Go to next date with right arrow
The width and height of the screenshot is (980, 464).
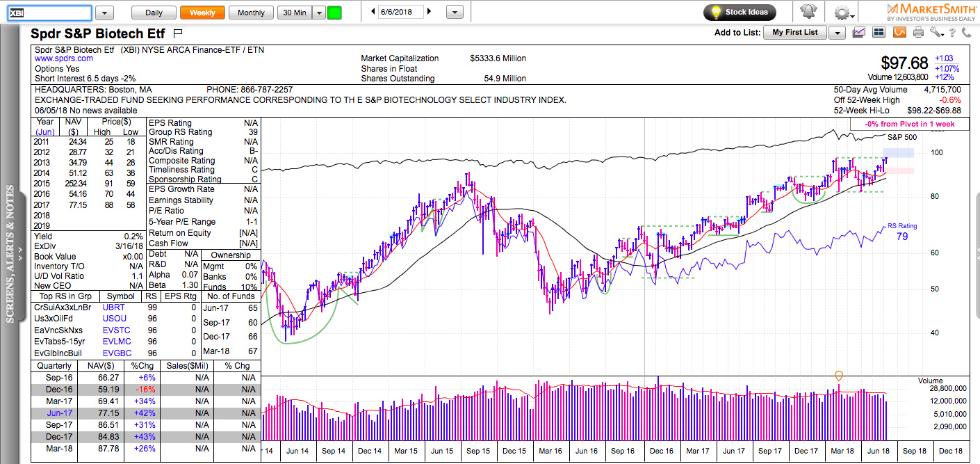429,12
